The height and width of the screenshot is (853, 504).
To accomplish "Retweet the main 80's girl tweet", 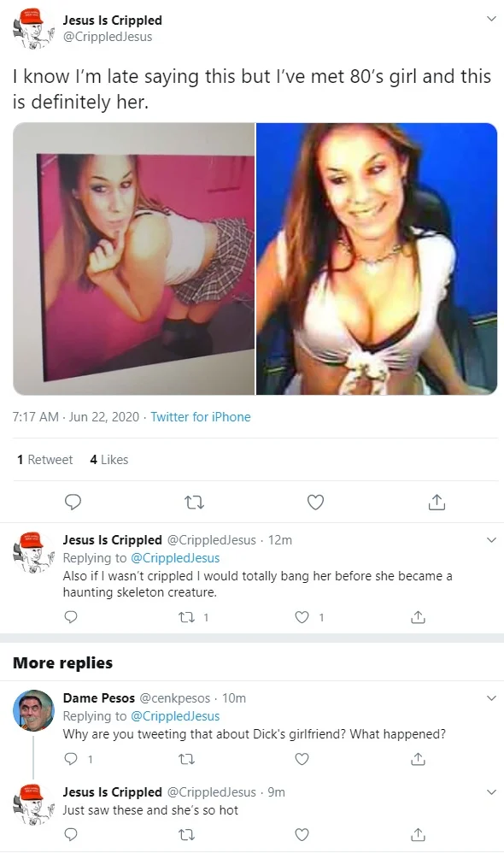I will click(194, 502).
